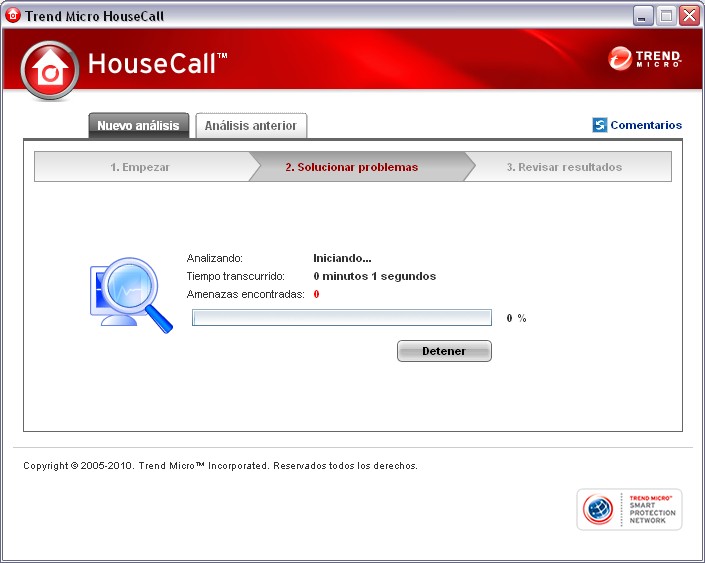Click the Smart Protection Network badge
Image resolution: width=705 pixels, height=563 pixels.
tap(629, 509)
